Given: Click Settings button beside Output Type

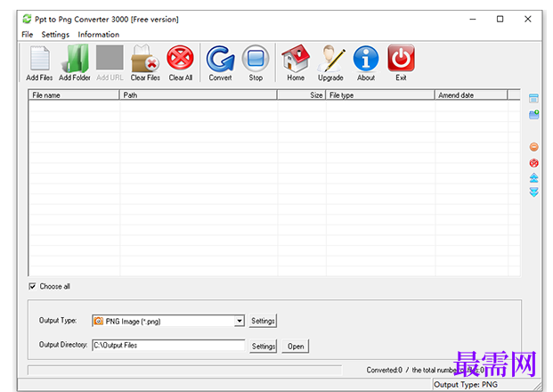Looking at the screenshot, I should [263, 321].
